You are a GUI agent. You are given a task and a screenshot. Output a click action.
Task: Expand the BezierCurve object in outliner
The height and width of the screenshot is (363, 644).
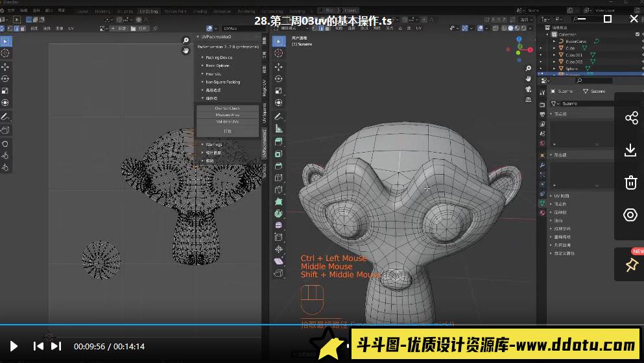pos(554,41)
